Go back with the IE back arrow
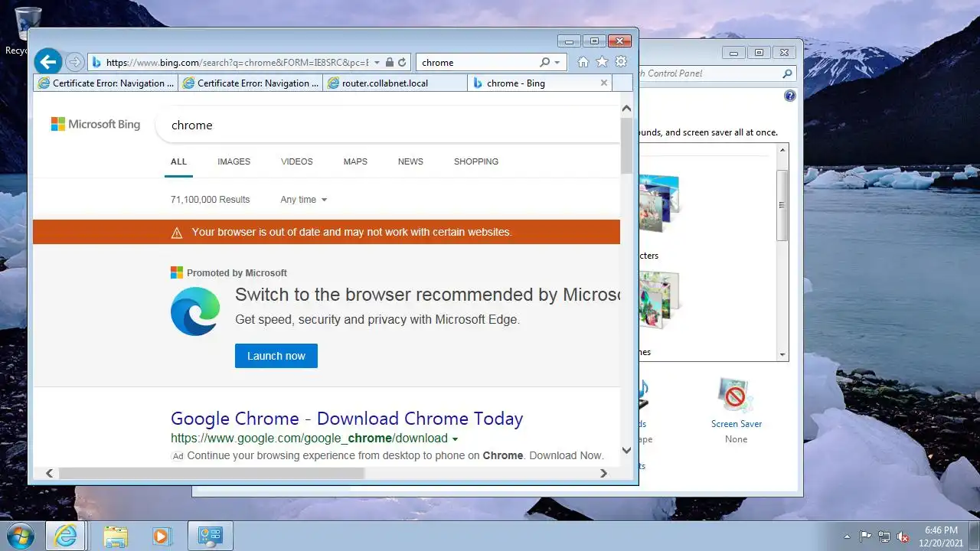 47,62
